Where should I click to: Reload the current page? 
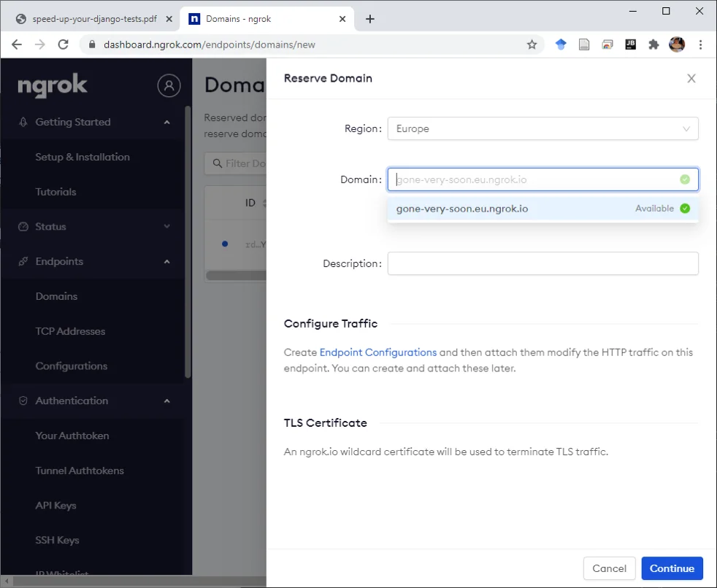tap(63, 45)
